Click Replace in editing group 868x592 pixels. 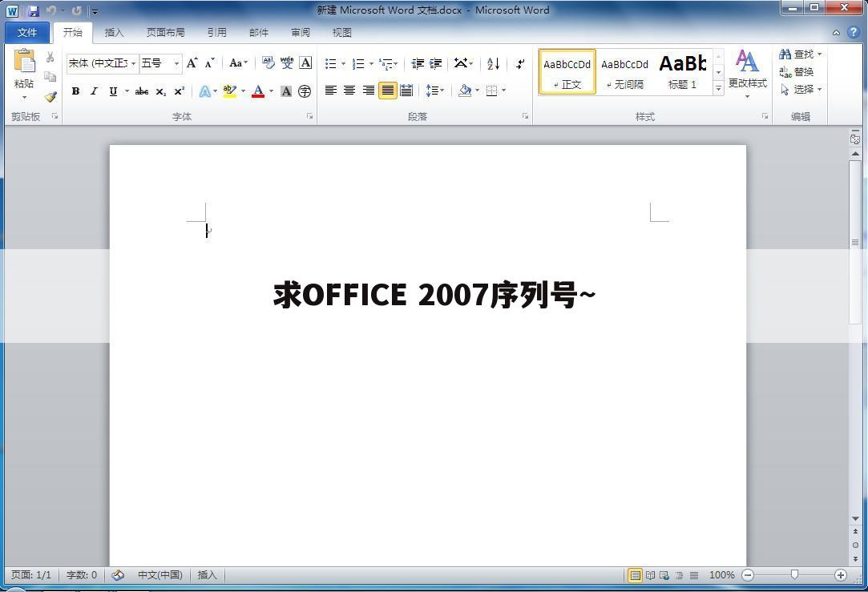point(797,72)
